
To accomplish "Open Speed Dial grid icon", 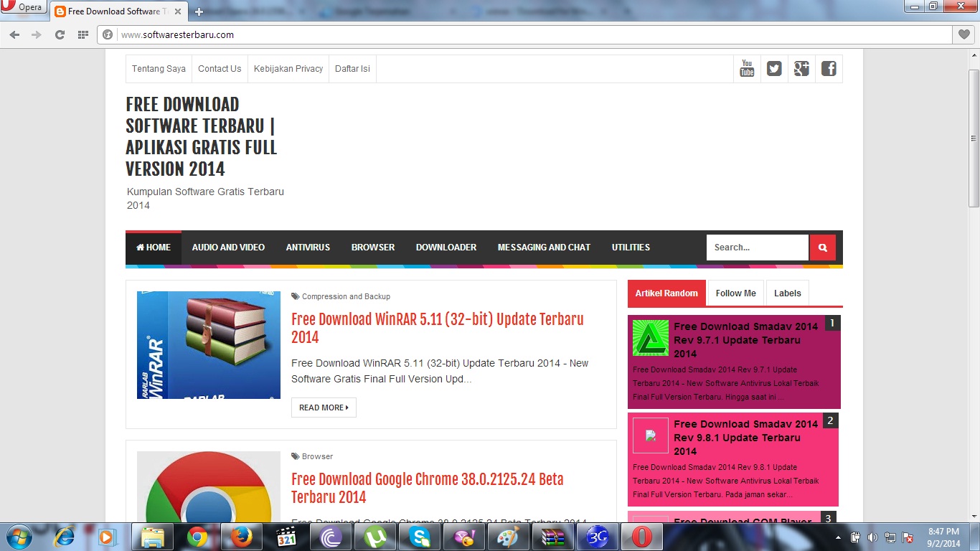I will pos(83,34).
